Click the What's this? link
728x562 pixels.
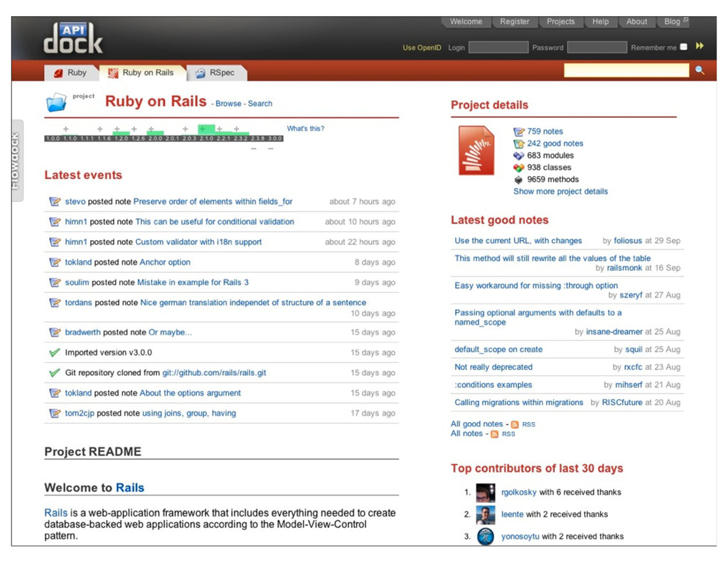click(x=306, y=129)
